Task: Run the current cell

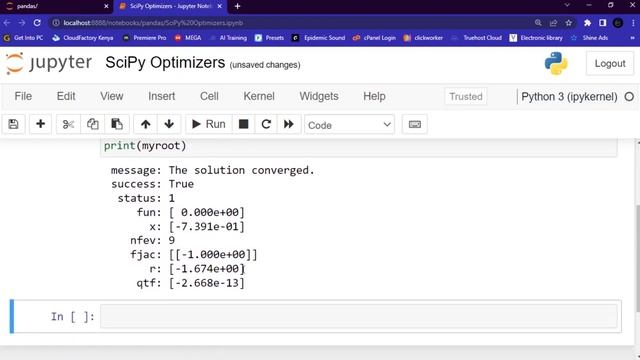Action: pos(209,124)
